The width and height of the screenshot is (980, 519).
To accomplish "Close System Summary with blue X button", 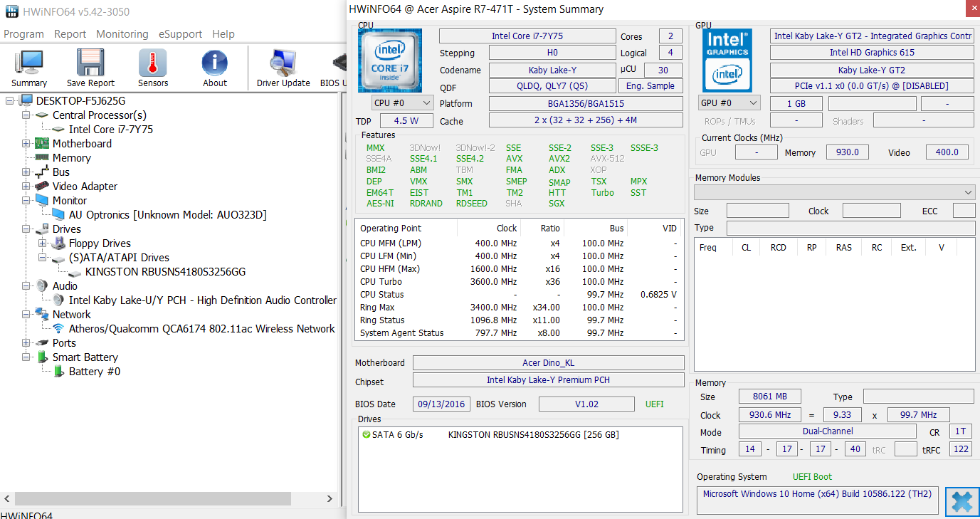I will click(962, 502).
